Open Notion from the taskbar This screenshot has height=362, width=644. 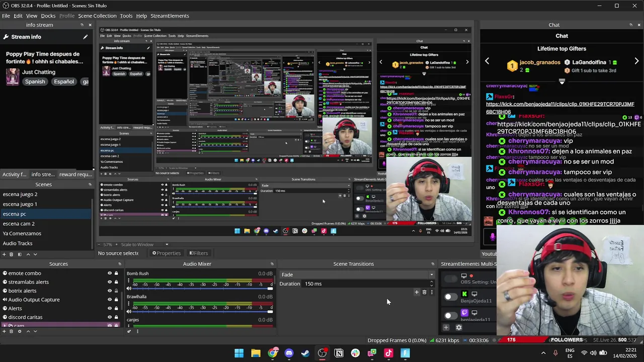[339, 353]
